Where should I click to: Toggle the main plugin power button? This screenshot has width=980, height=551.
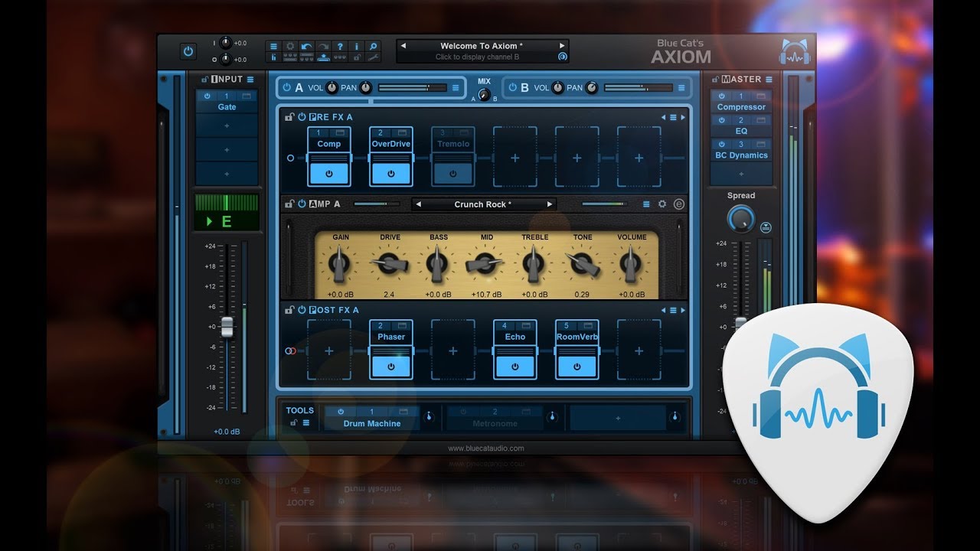[x=188, y=51]
